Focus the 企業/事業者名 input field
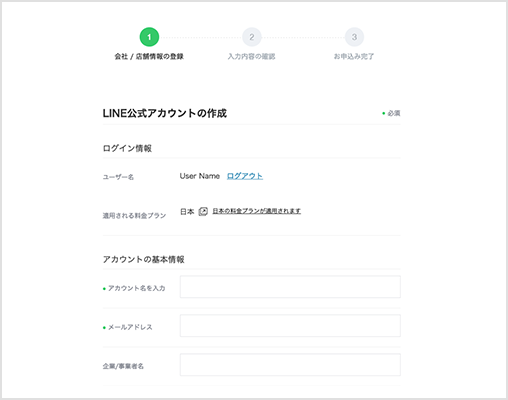 pyautogui.click(x=290, y=365)
